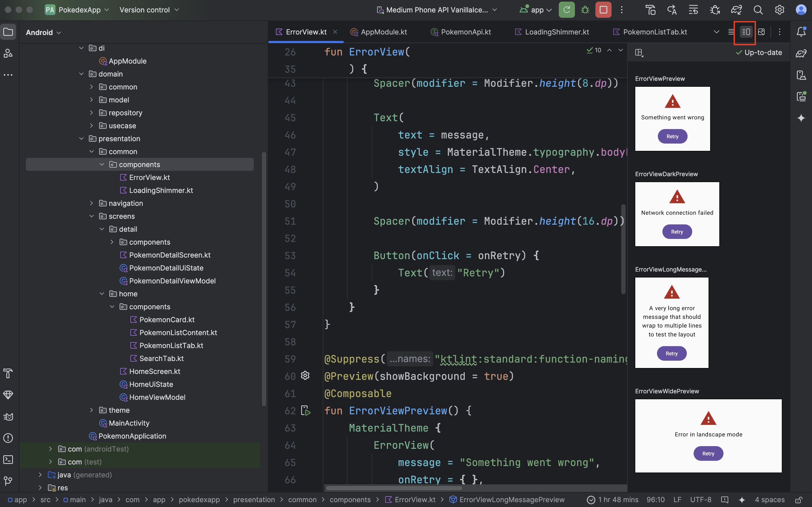This screenshot has width=812, height=507.
Task: Click the Debug app bug icon
Action: click(x=585, y=10)
